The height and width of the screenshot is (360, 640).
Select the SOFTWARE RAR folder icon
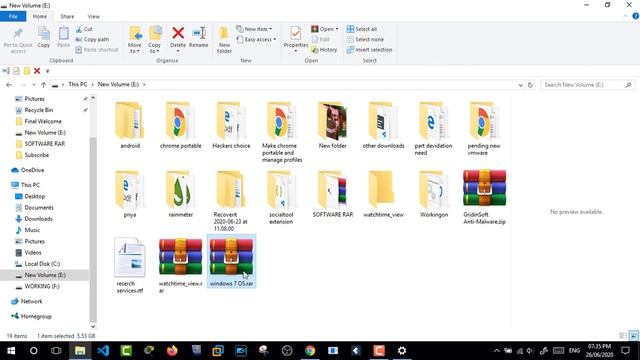click(x=333, y=189)
